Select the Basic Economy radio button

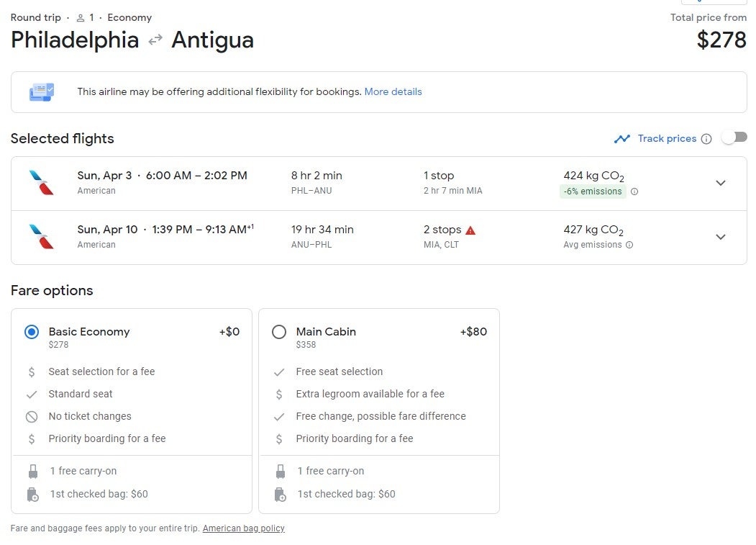32,332
